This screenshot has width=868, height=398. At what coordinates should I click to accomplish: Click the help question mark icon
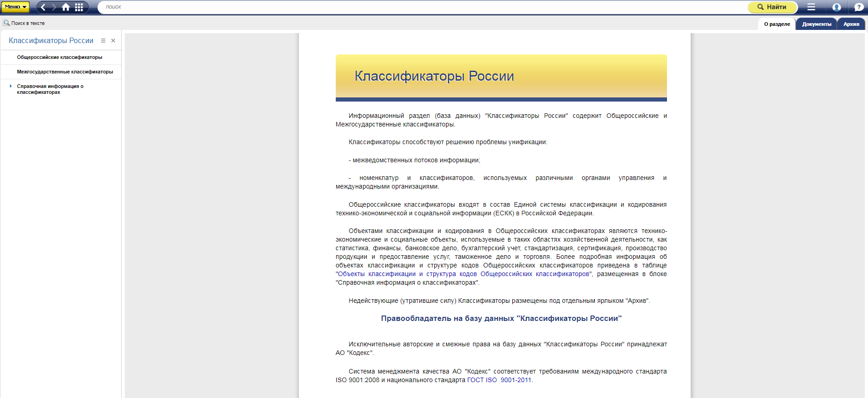pos(858,7)
